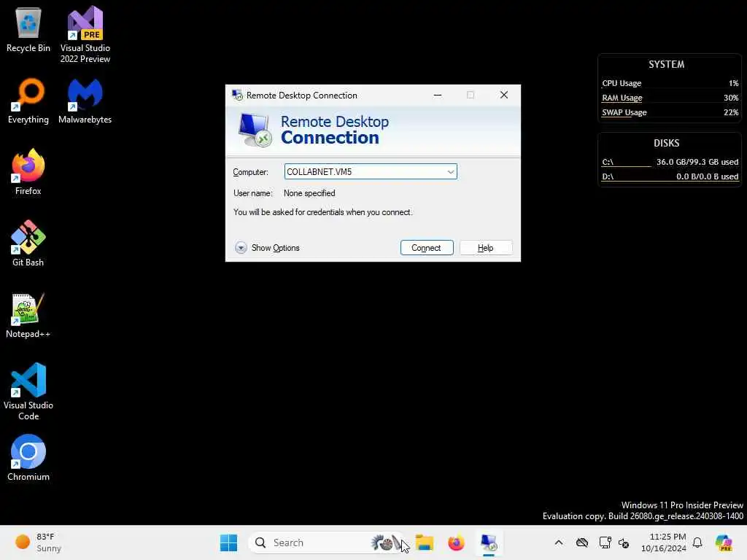747x560 pixels.
Task: Click the cloud sync tray icon
Action: [x=581, y=542]
